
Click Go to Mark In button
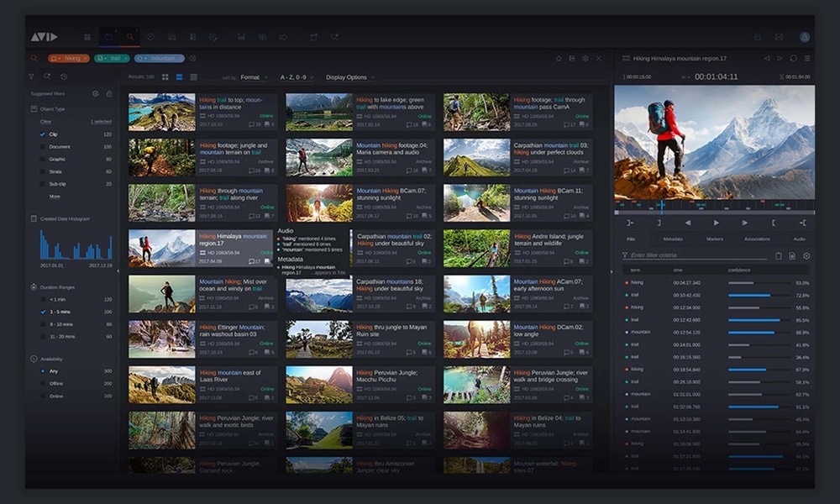[x=630, y=223]
